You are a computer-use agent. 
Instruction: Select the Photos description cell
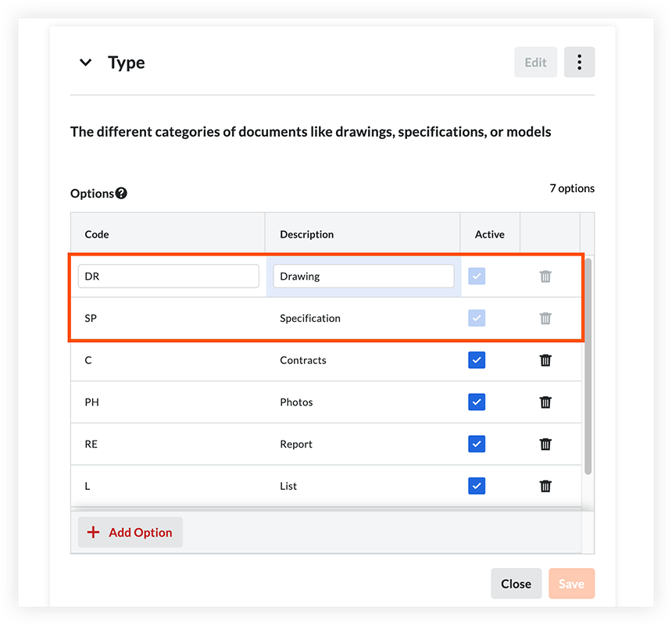point(363,402)
